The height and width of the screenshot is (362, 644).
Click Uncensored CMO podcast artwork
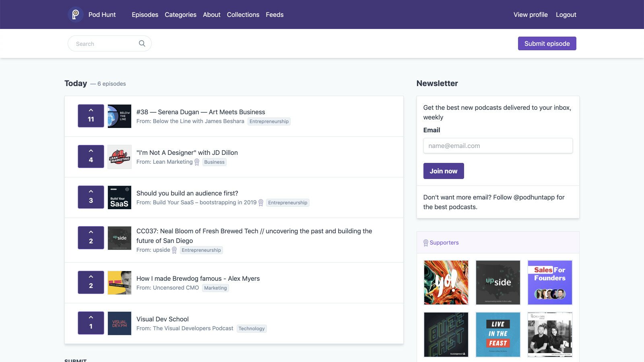point(120,283)
